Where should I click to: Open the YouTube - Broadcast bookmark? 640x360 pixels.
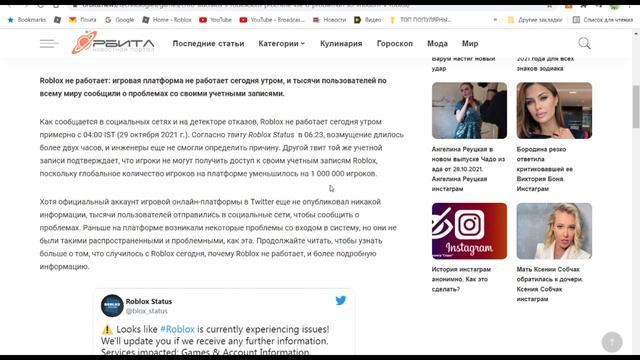click(272, 20)
